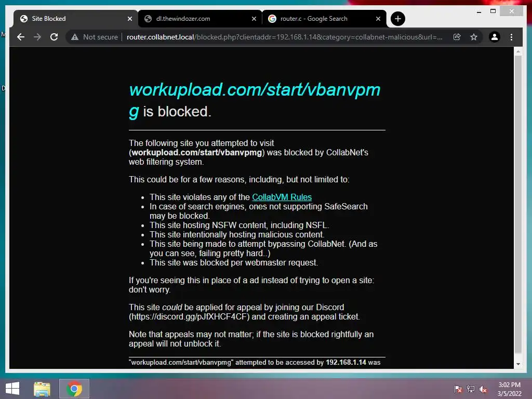Open File Explorer from taskbar

42,389
